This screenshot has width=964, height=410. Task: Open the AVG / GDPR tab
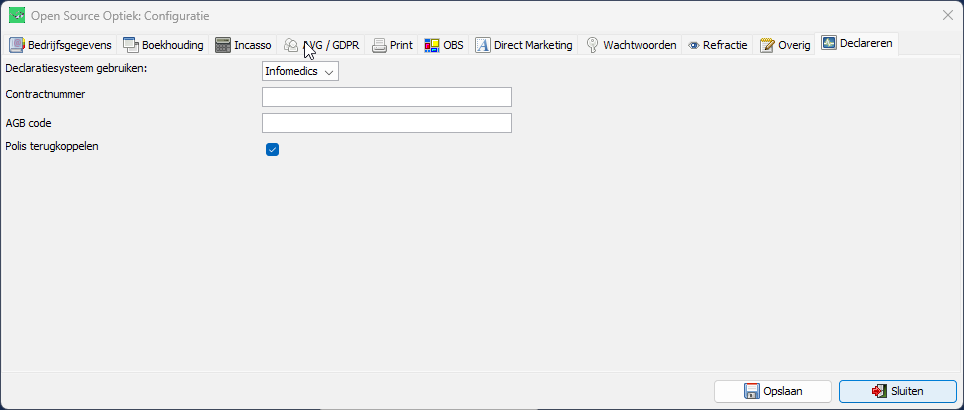(x=320, y=45)
